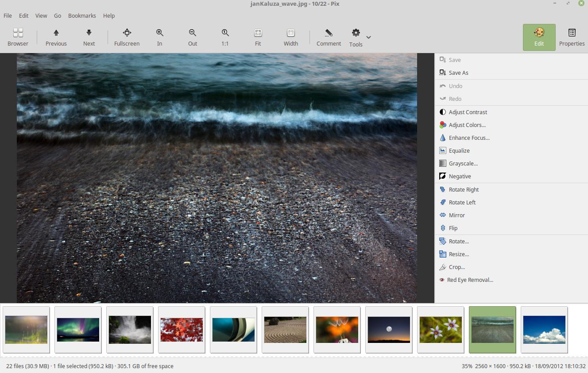The height and width of the screenshot is (373, 588).
Task: Advance to the Next image
Action: (89, 37)
